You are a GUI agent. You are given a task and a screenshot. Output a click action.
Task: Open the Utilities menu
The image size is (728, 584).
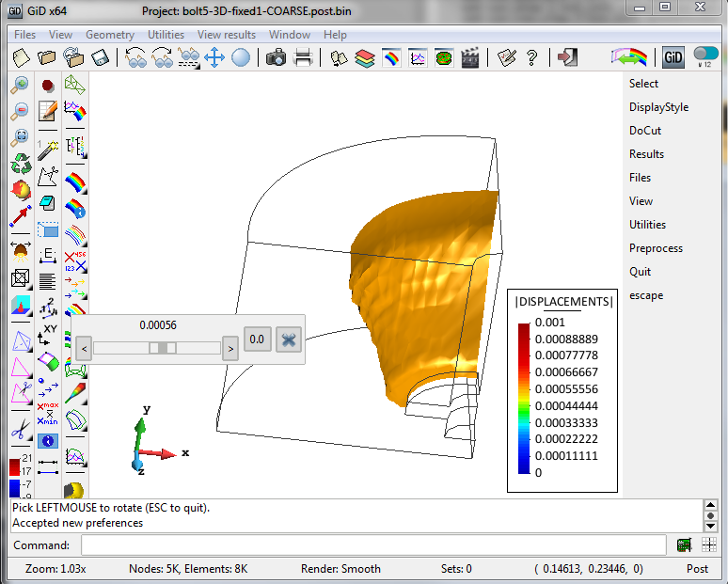(166, 35)
